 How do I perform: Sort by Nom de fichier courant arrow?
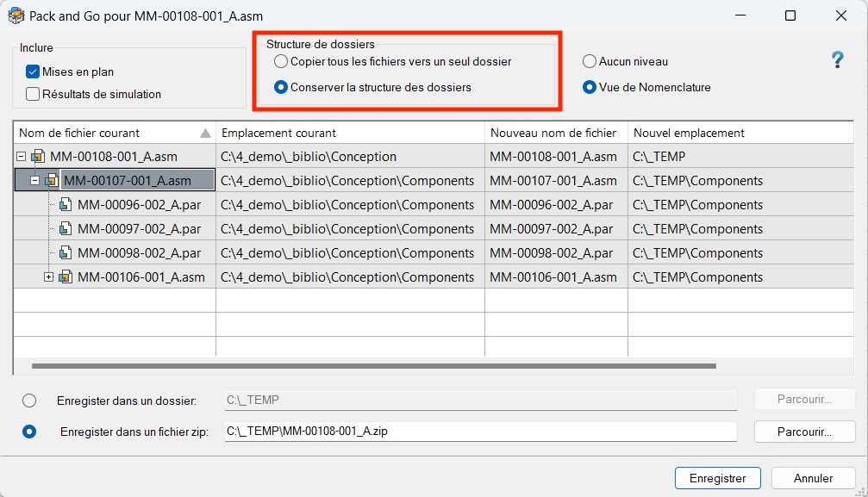coord(205,133)
